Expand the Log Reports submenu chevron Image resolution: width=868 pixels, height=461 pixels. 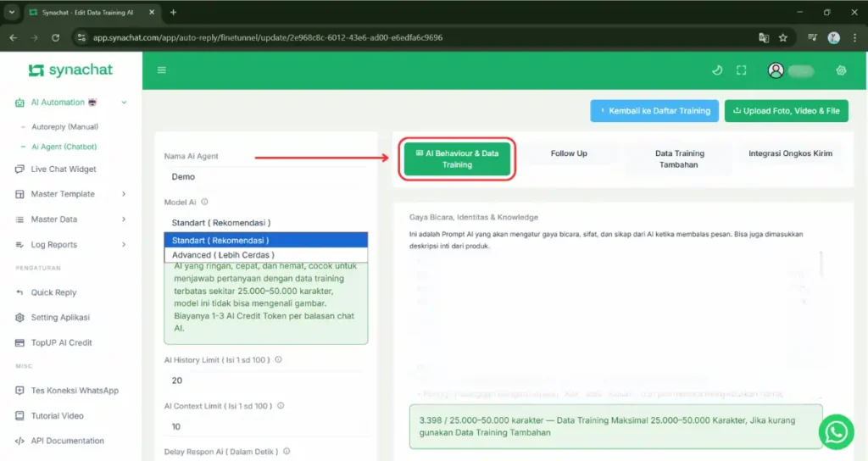tap(124, 245)
